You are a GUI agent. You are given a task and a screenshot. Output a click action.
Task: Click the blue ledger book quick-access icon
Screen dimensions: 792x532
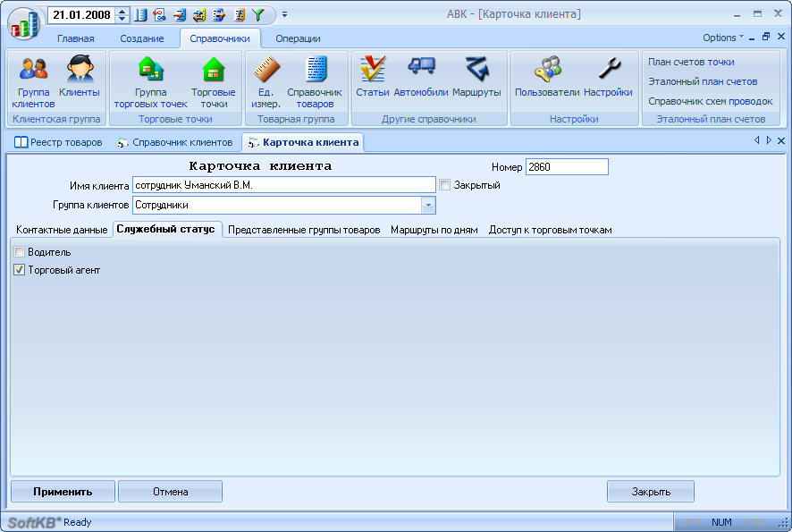140,15
